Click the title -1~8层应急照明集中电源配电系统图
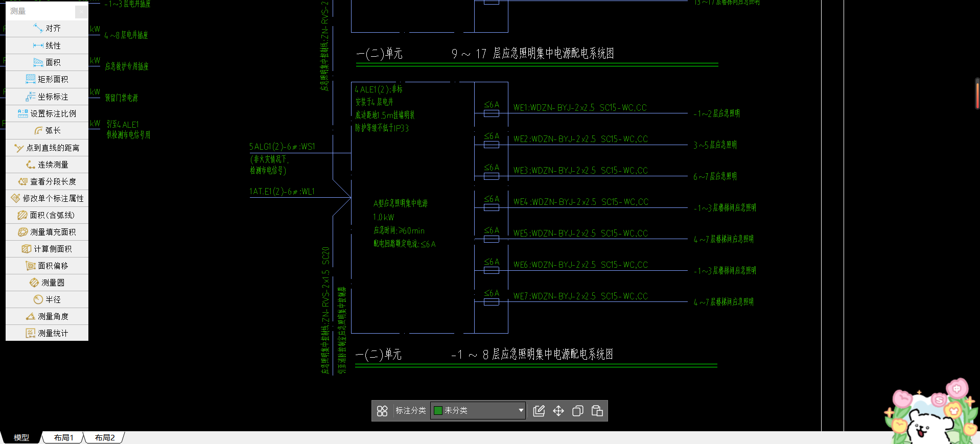Screen dimensions: 980x444 532,355
